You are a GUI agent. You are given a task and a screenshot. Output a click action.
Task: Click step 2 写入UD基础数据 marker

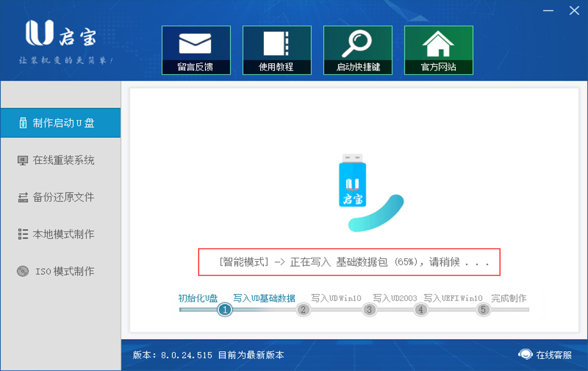pyautogui.click(x=303, y=310)
